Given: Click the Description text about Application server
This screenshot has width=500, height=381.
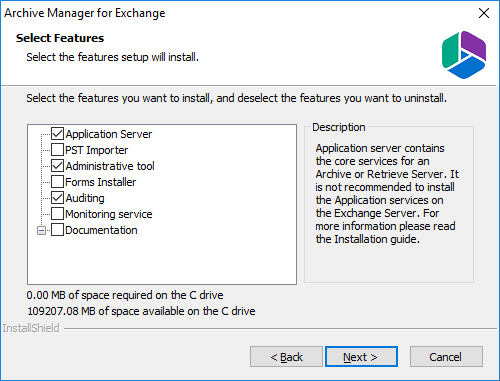Looking at the screenshot, I should pos(387,194).
